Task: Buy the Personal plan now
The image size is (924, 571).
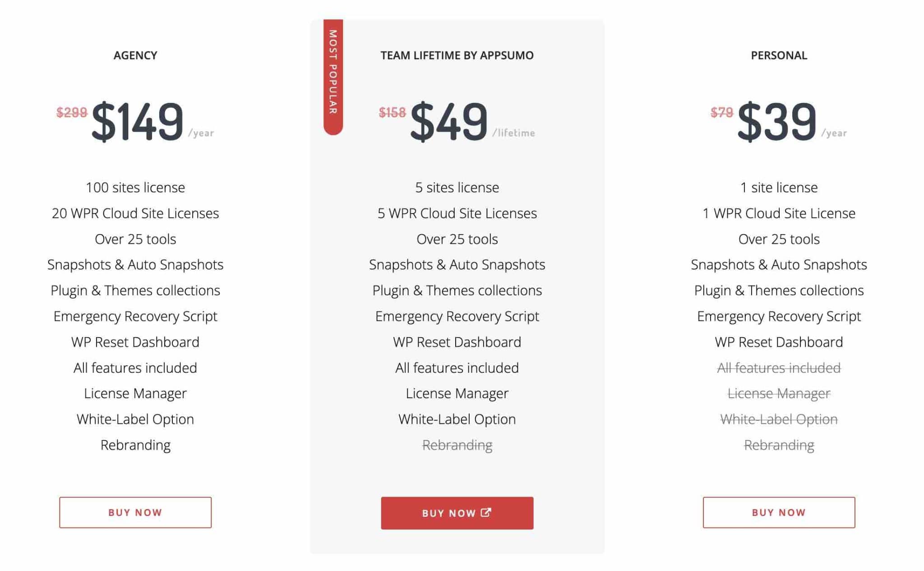Action: pyautogui.click(x=779, y=512)
